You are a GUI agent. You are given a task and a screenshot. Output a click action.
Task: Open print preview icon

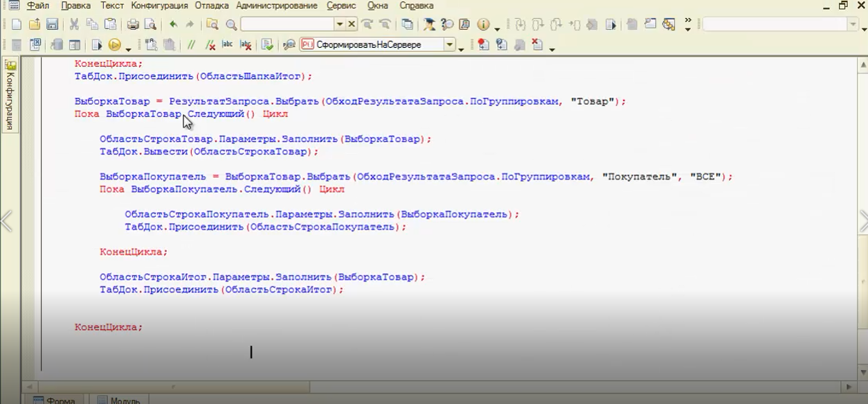coord(150,25)
